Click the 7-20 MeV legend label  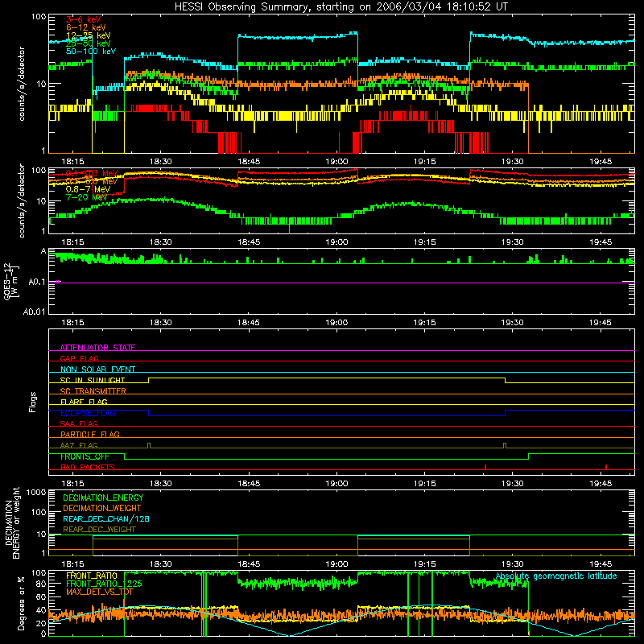86,197
